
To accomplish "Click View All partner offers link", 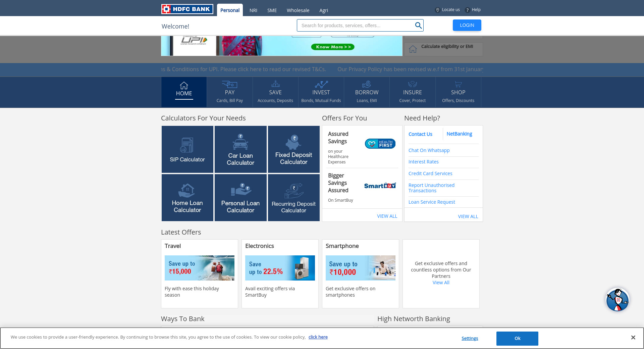I will (x=441, y=283).
